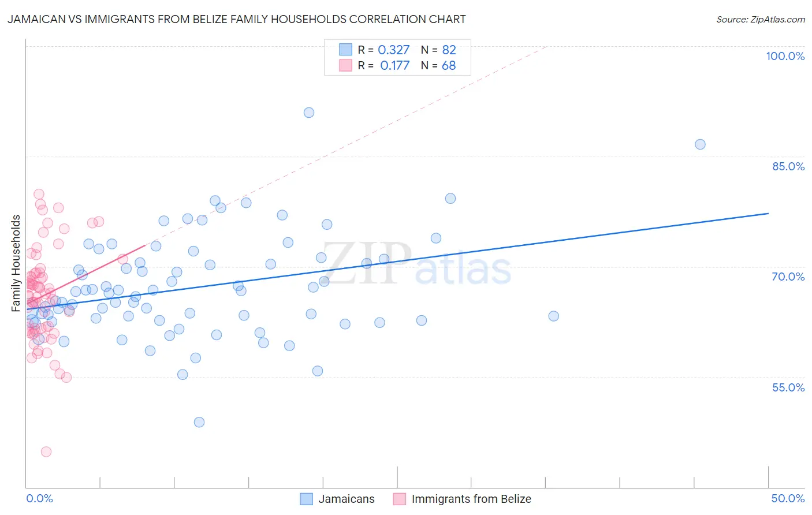Screen dimensions: 812x515
Task: Click the chart title text
Action: coord(236,19)
